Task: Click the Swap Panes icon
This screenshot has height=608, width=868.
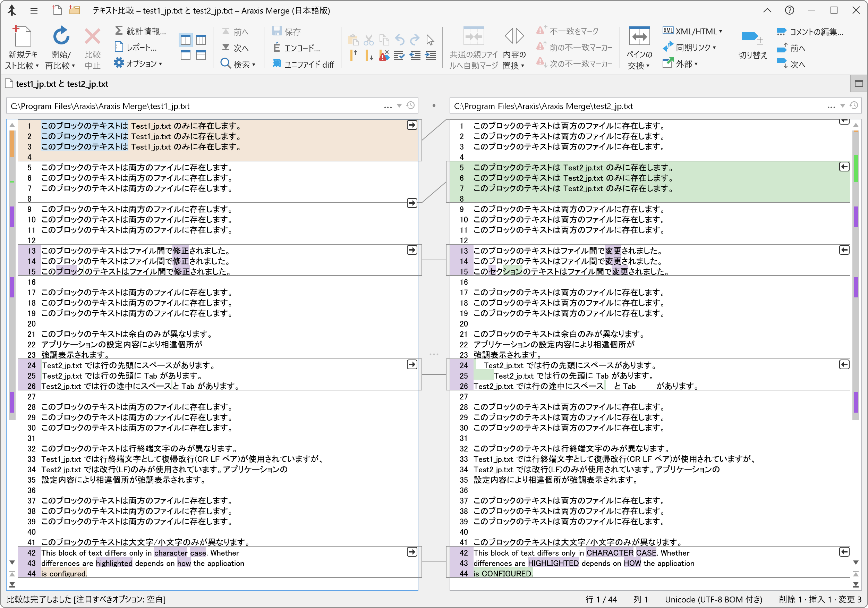Action: (x=639, y=37)
